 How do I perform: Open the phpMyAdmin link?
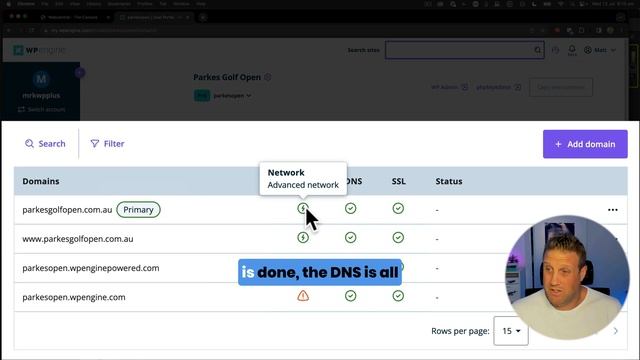[x=498, y=87]
